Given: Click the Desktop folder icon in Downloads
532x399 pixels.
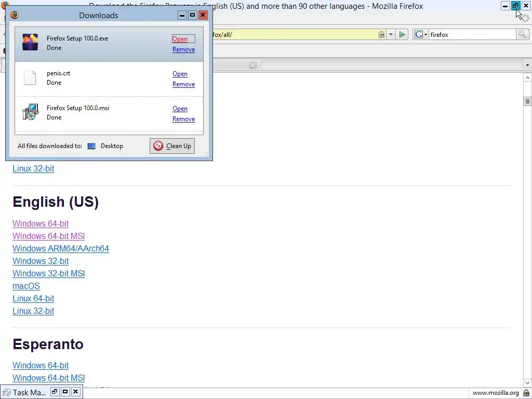Looking at the screenshot, I should 91,146.
